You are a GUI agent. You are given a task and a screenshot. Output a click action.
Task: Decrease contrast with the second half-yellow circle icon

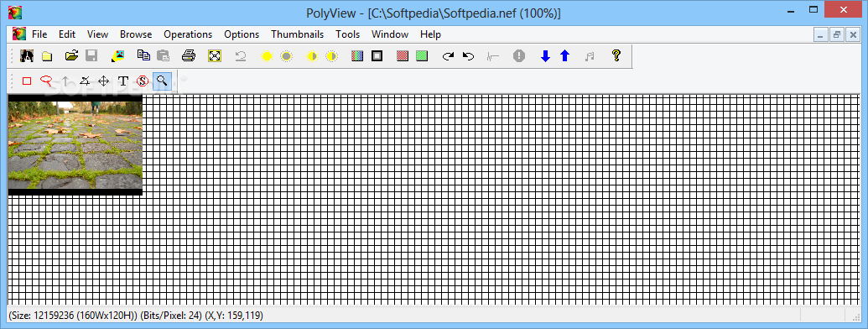pos(331,56)
